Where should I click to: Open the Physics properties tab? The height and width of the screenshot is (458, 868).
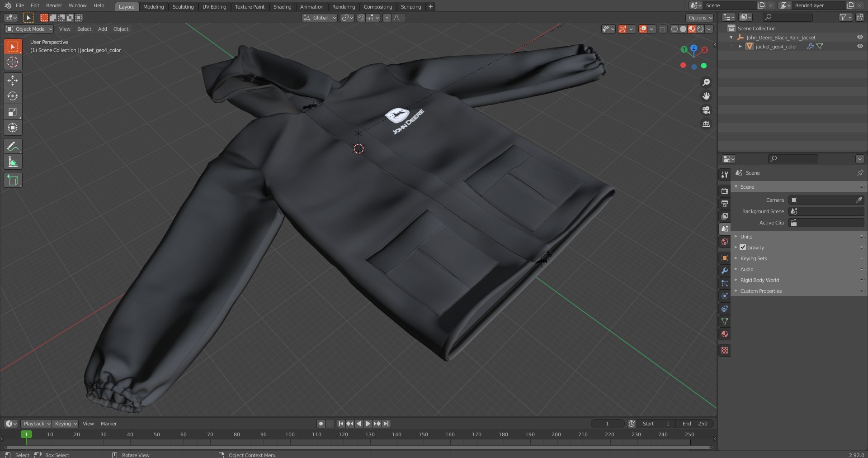(725, 296)
